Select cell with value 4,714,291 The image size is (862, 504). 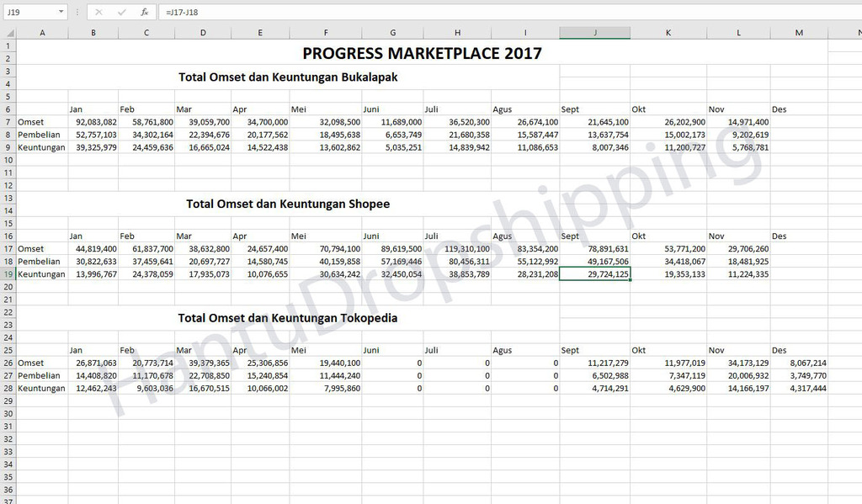coord(595,388)
